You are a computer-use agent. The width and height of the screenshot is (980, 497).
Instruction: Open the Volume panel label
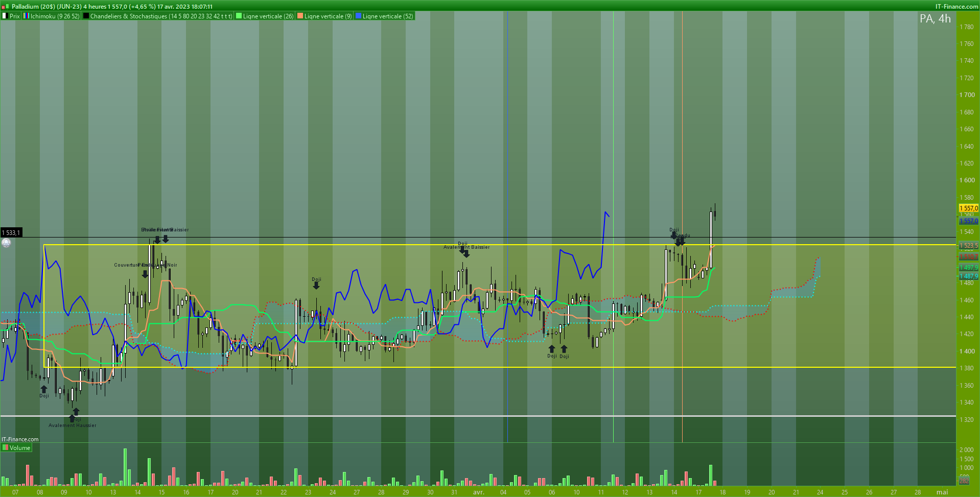[16, 448]
